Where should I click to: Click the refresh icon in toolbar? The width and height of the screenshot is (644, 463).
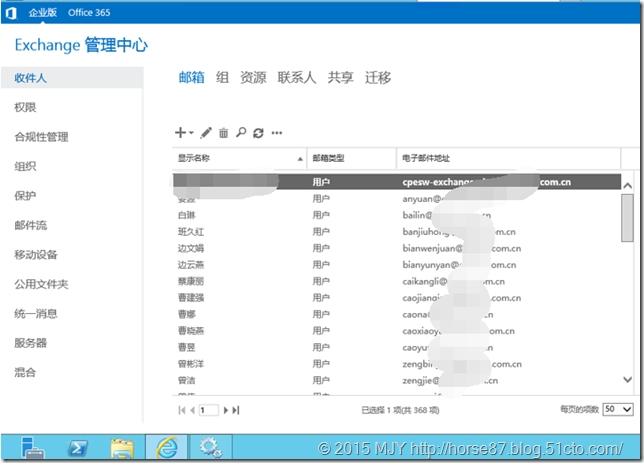pyautogui.click(x=258, y=132)
